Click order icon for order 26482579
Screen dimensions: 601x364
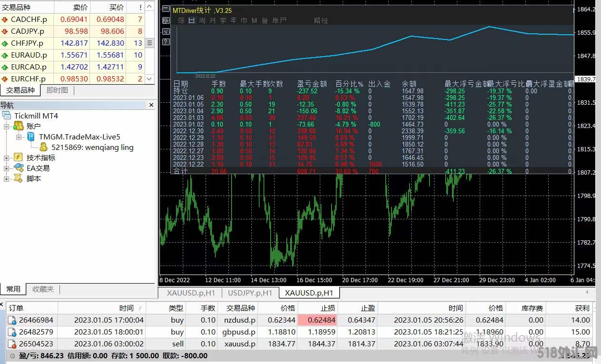(x=12, y=332)
